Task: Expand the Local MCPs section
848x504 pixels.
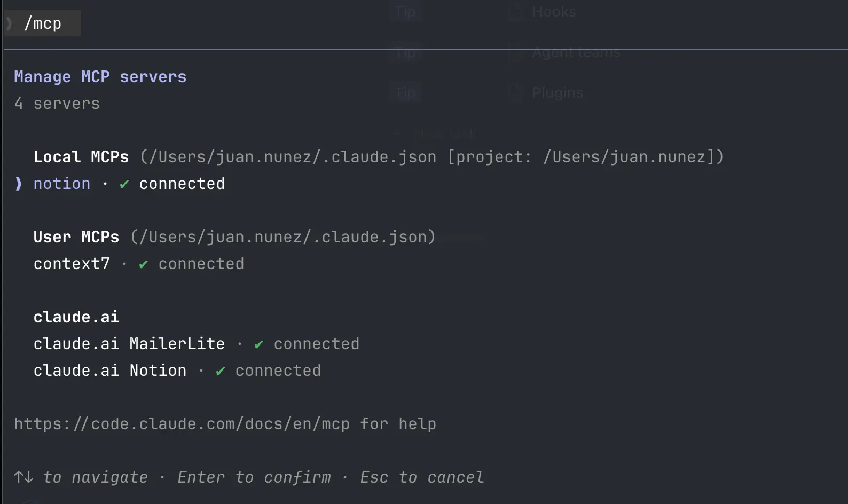Action: pyautogui.click(x=81, y=156)
